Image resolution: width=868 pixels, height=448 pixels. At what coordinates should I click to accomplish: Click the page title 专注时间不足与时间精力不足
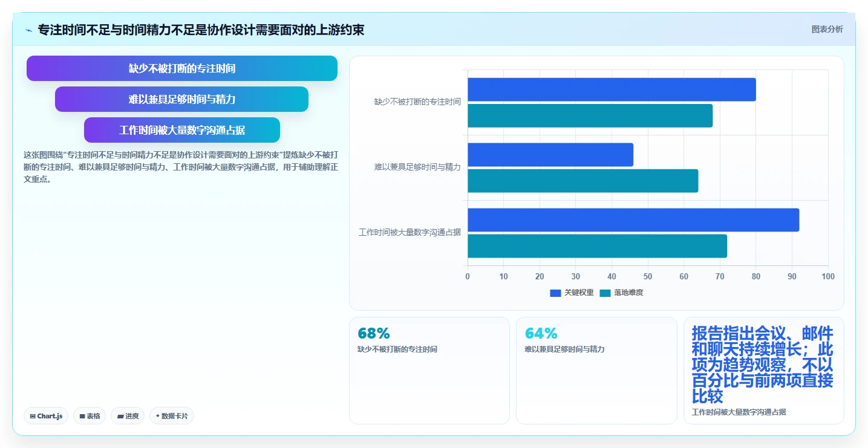pos(201,30)
